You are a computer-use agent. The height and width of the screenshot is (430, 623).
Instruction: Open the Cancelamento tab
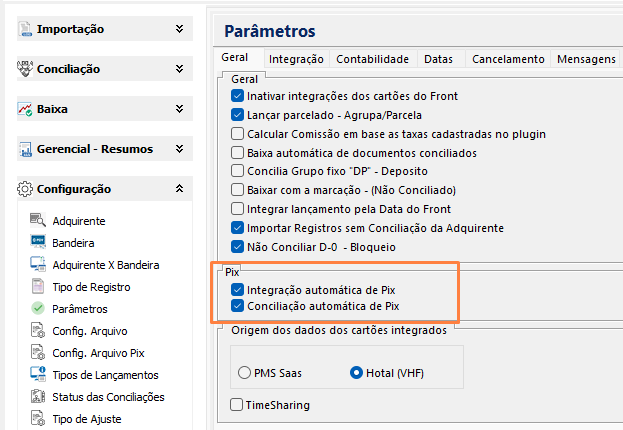coord(508,59)
